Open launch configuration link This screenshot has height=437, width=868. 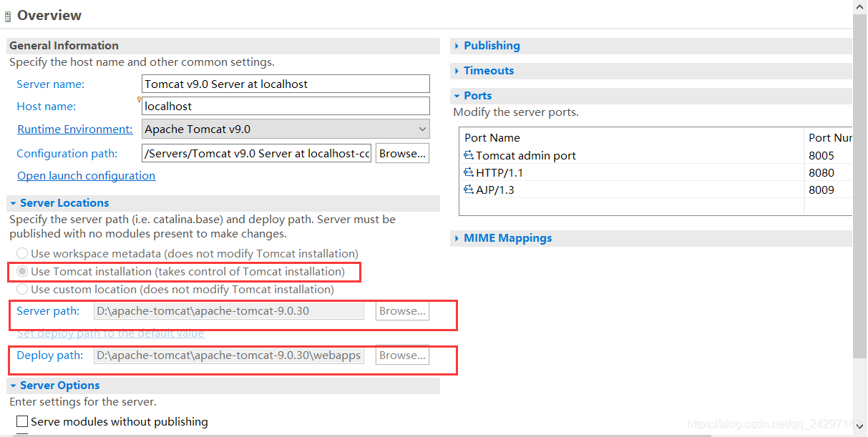coord(86,175)
